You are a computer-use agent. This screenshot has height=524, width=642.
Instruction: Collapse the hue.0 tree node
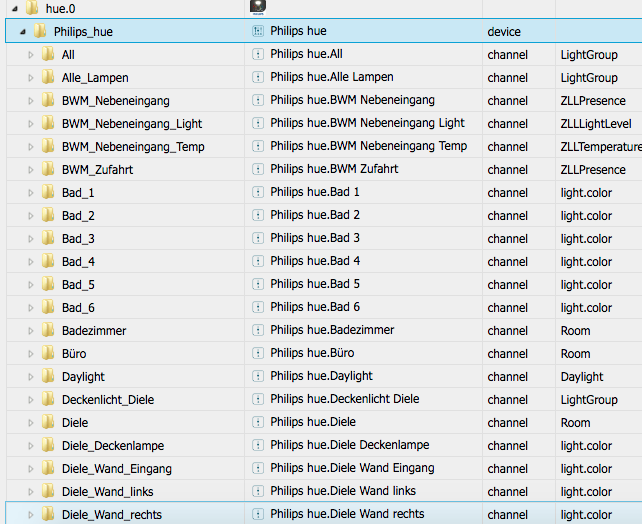pos(15,9)
